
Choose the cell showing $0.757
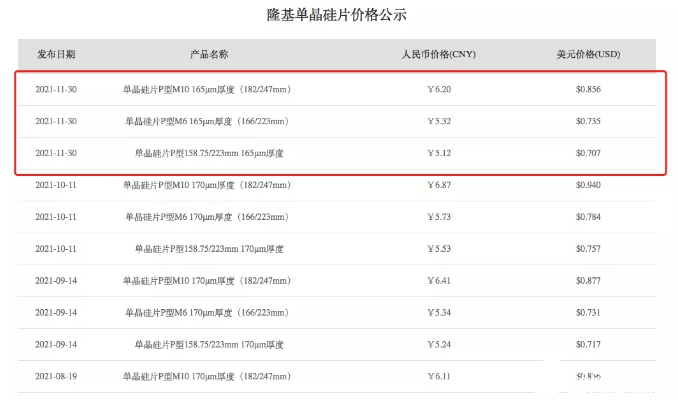588,249
